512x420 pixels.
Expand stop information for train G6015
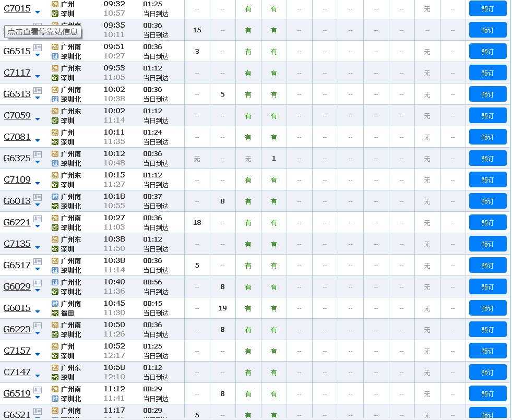coord(37,312)
